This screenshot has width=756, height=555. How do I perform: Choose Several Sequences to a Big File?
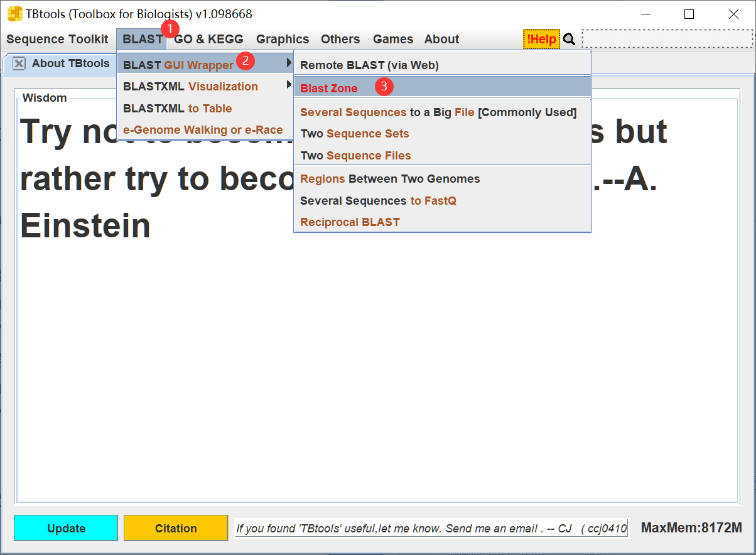(x=443, y=112)
